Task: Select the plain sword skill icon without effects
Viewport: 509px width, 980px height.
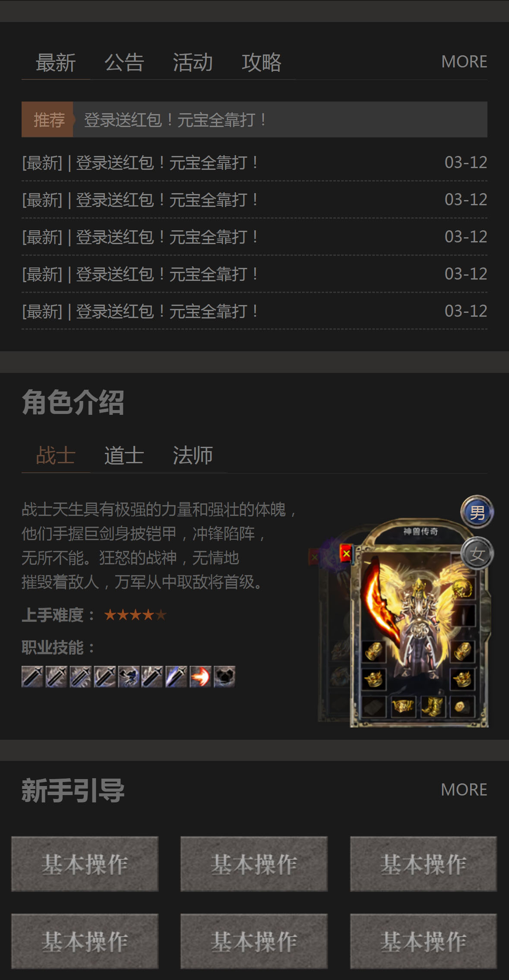Action: [x=32, y=676]
